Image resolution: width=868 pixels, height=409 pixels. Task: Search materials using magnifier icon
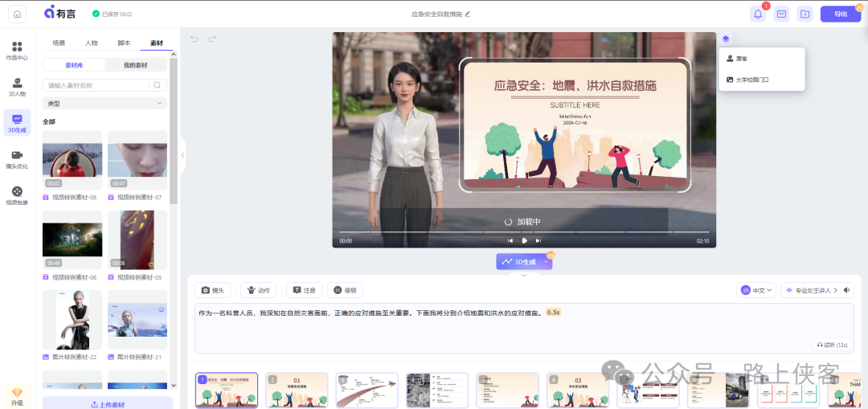click(158, 85)
